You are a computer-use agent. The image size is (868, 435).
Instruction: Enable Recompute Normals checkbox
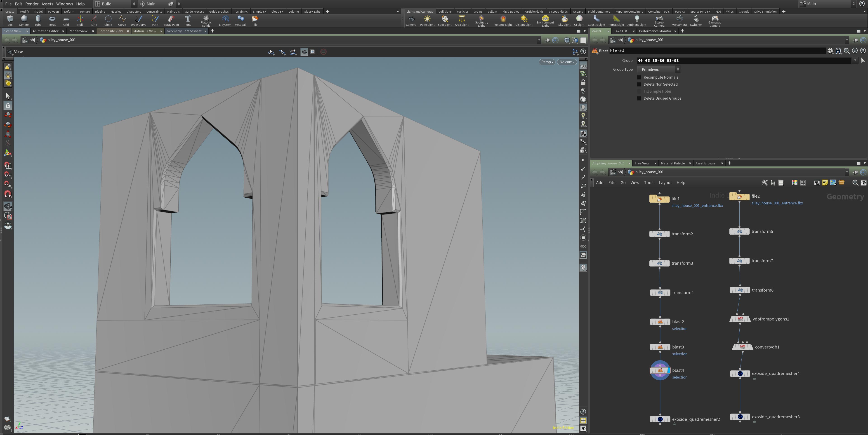tap(639, 77)
